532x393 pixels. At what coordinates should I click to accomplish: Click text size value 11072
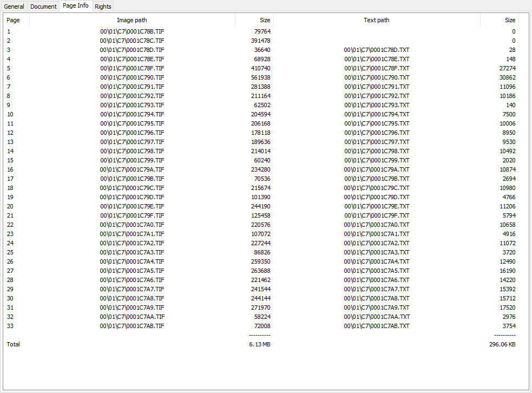[x=507, y=243]
